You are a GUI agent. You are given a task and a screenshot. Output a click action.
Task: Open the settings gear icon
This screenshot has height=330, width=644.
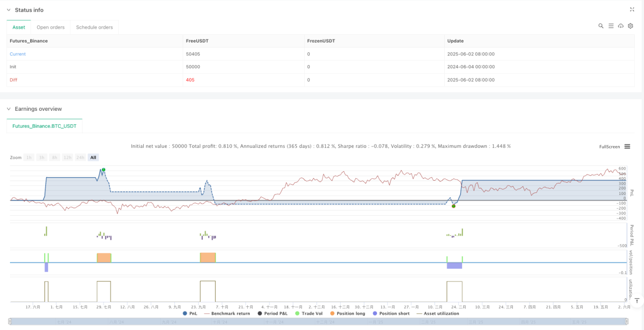pos(631,26)
